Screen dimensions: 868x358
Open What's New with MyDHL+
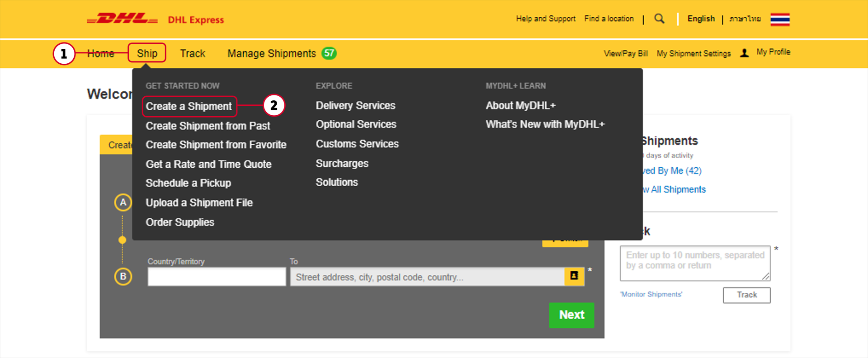545,124
